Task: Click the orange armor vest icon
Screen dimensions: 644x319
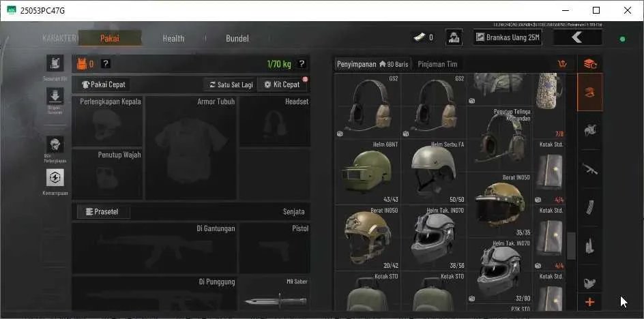Action: click(82, 64)
